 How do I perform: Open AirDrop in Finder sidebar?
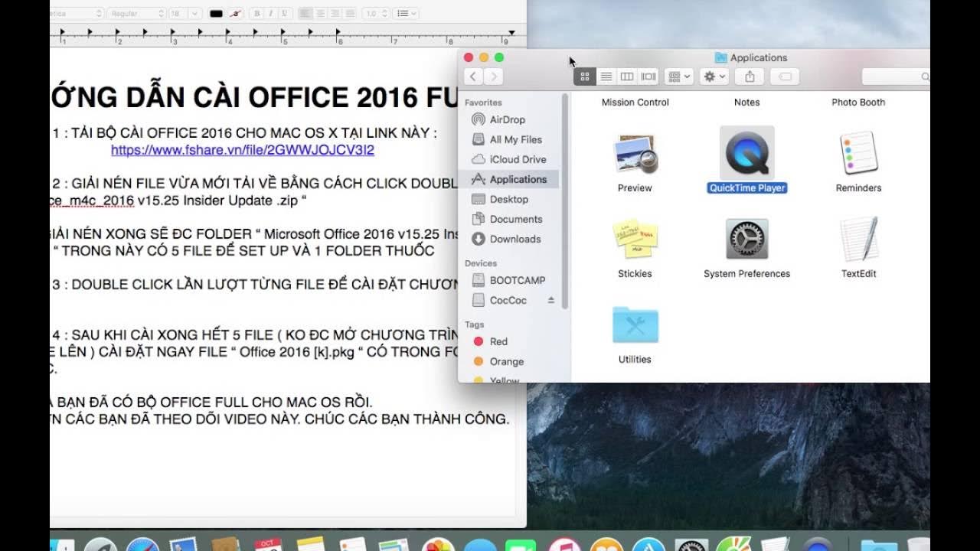pos(508,119)
